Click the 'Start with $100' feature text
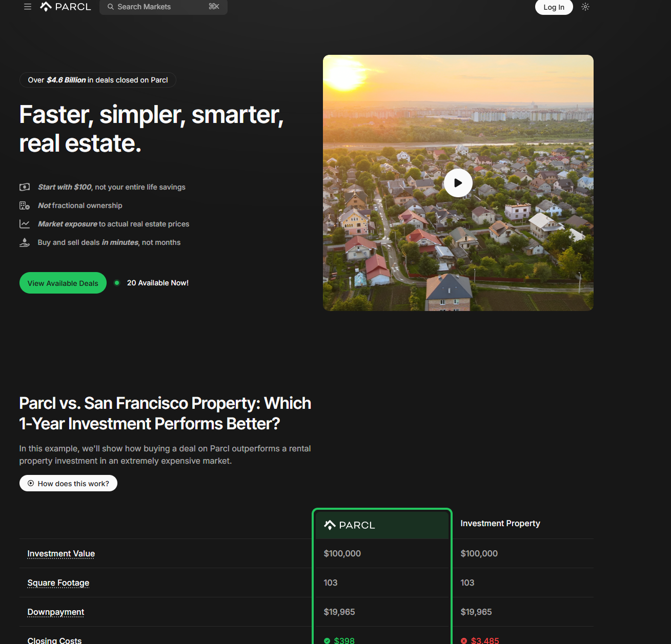 click(112, 187)
